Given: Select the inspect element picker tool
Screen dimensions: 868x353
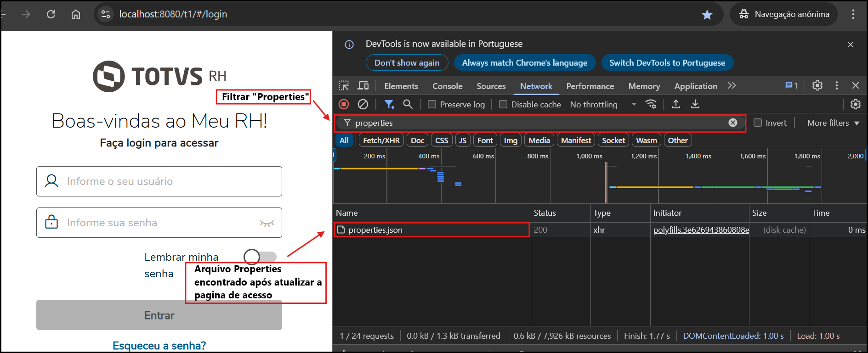Looking at the screenshot, I should (344, 86).
